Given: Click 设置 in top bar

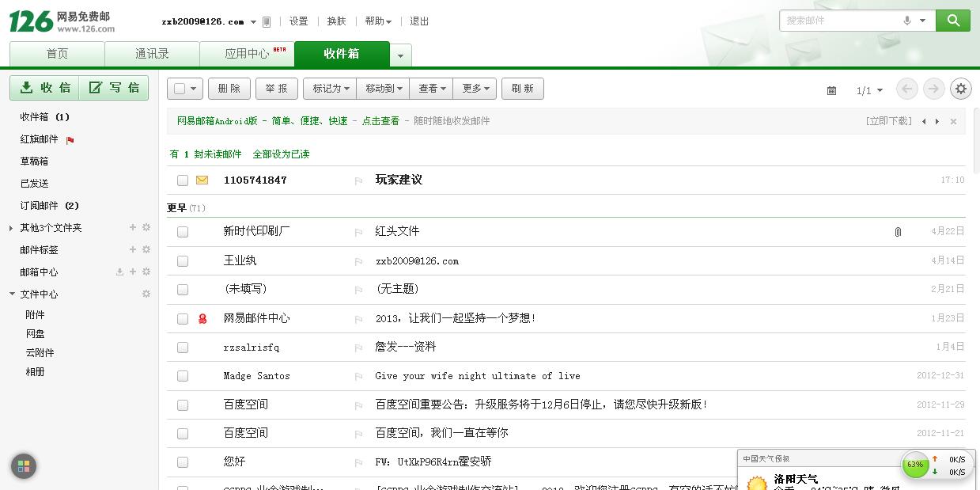Looking at the screenshot, I should tap(299, 21).
